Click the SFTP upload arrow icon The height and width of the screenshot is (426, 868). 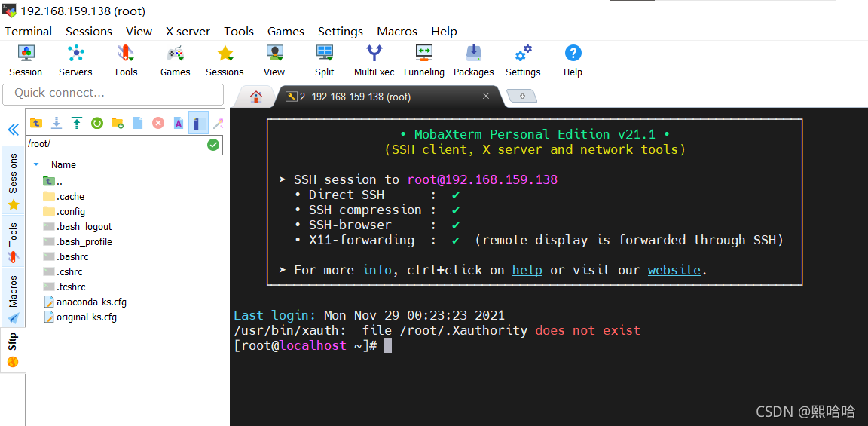[x=77, y=123]
